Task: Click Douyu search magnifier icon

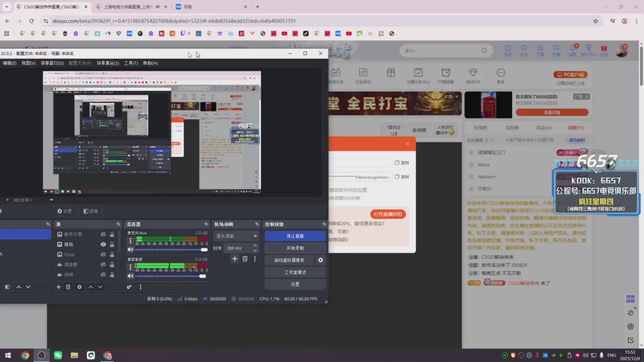Action: point(485,51)
